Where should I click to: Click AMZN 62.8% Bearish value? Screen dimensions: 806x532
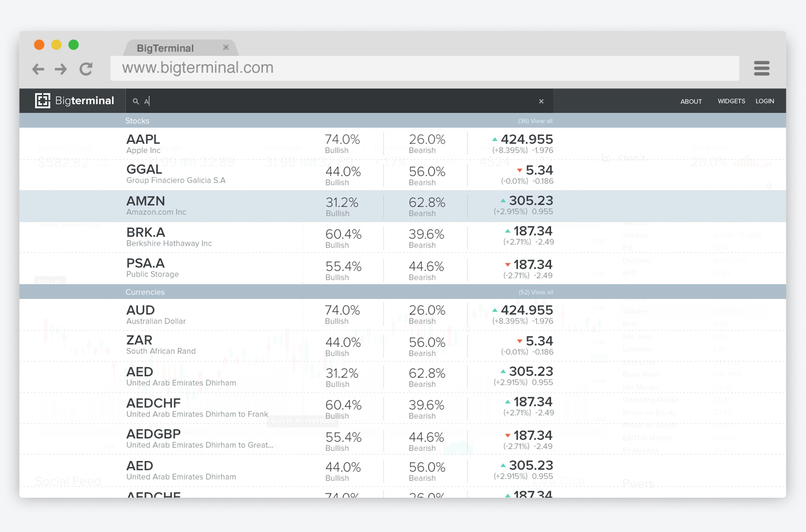click(x=427, y=203)
